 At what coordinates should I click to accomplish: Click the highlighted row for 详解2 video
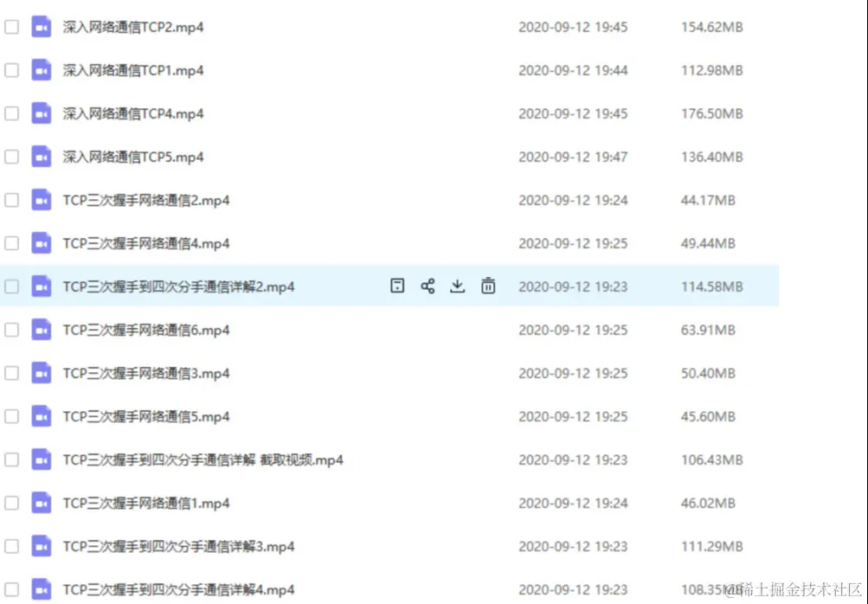(x=606, y=286)
